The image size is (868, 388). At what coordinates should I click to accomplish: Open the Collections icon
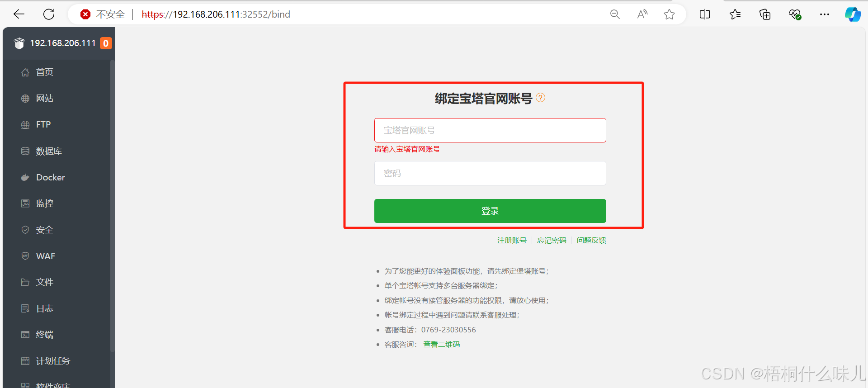point(765,14)
